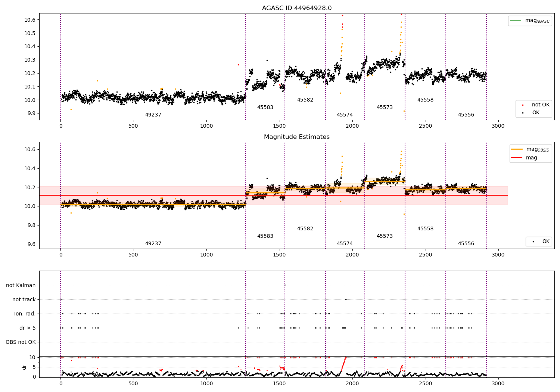
Task: Click the 3000 x-axis tick in the top plot
Action: coord(498,126)
